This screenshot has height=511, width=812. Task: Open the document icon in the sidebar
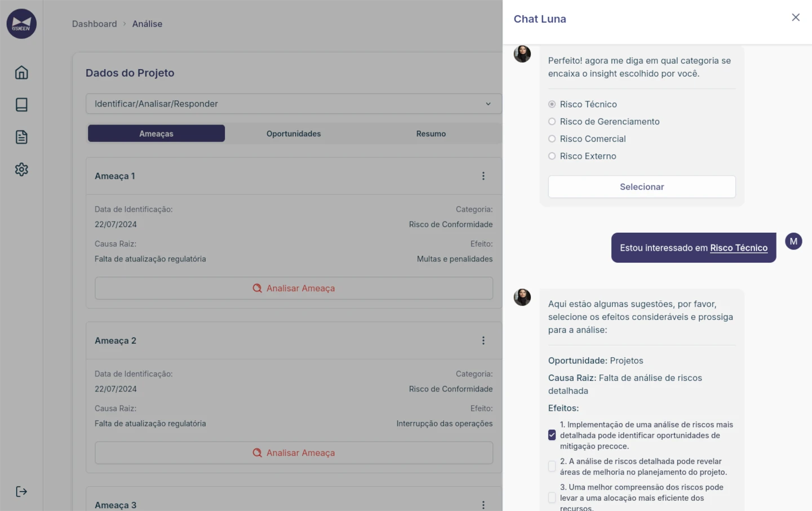click(x=21, y=137)
